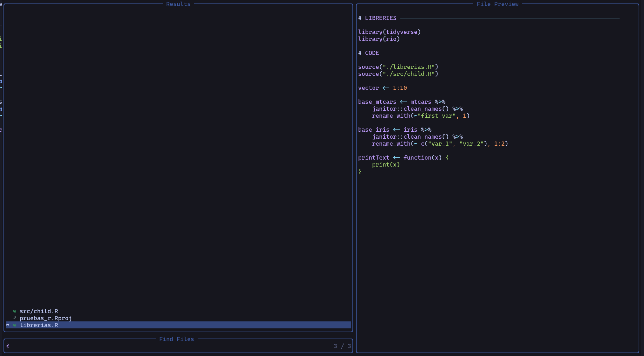The width and height of the screenshot is (644, 356).
Task: Click the File Preview panel title
Action: click(x=497, y=4)
